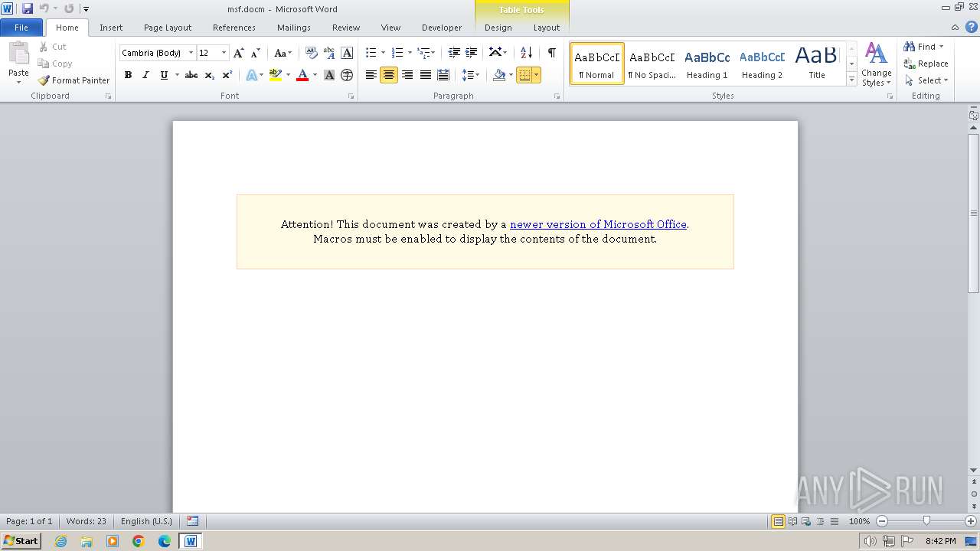980x551 pixels.
Task: Justify the paragraph text
Action: (425, 75)
